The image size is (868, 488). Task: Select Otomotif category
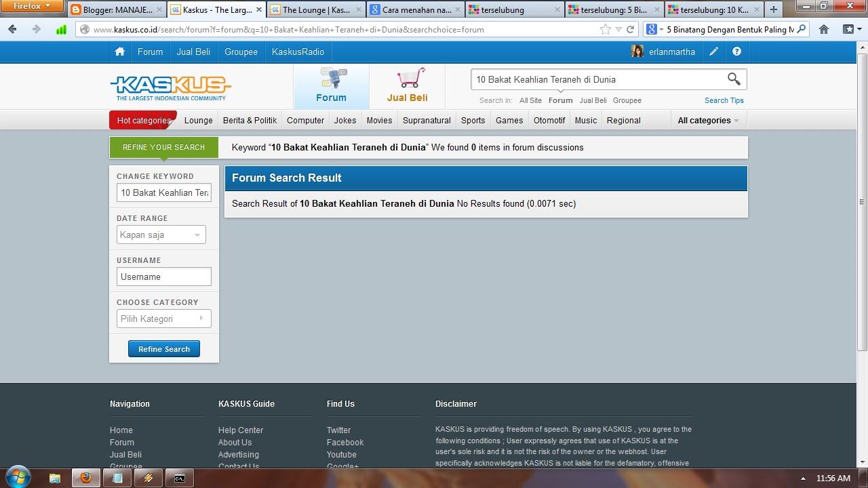(549, 120)
